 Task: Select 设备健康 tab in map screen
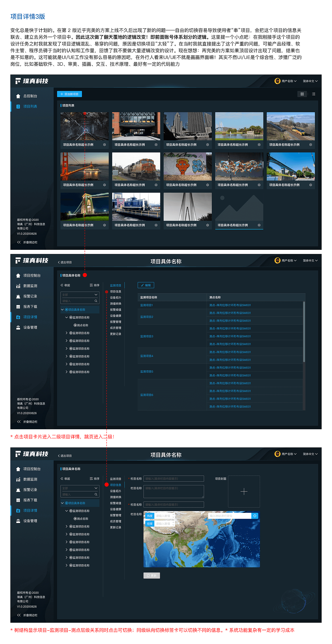115,509
